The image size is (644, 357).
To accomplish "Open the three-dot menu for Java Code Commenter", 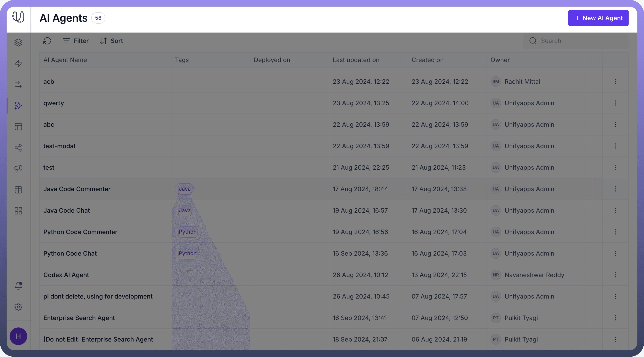I will [x=615, y=189].
